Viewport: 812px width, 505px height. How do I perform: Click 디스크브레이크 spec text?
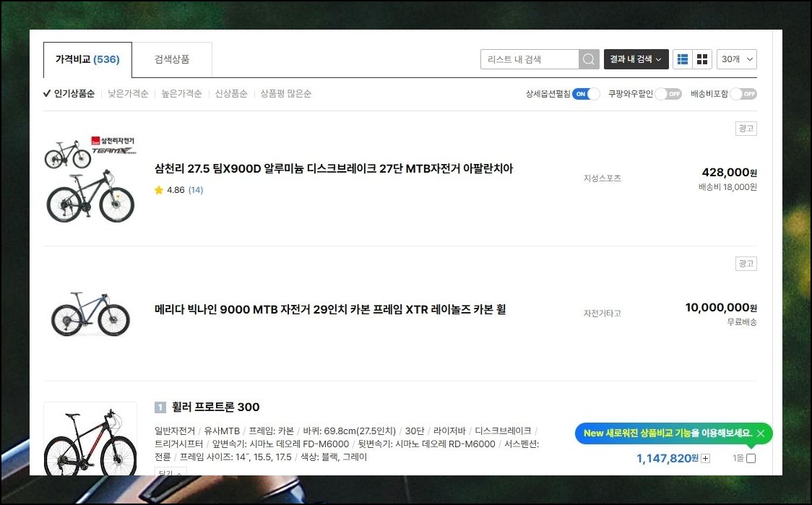[503, 431]
